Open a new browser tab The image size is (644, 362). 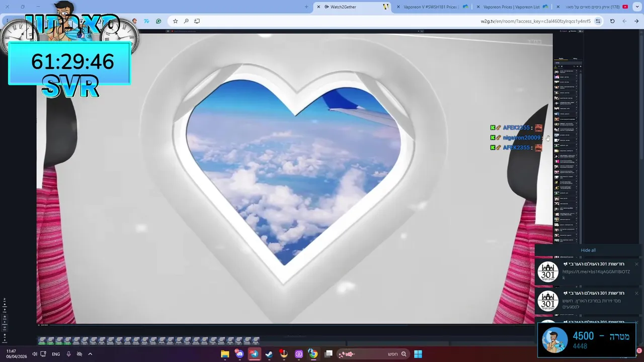tap(306, 7)
